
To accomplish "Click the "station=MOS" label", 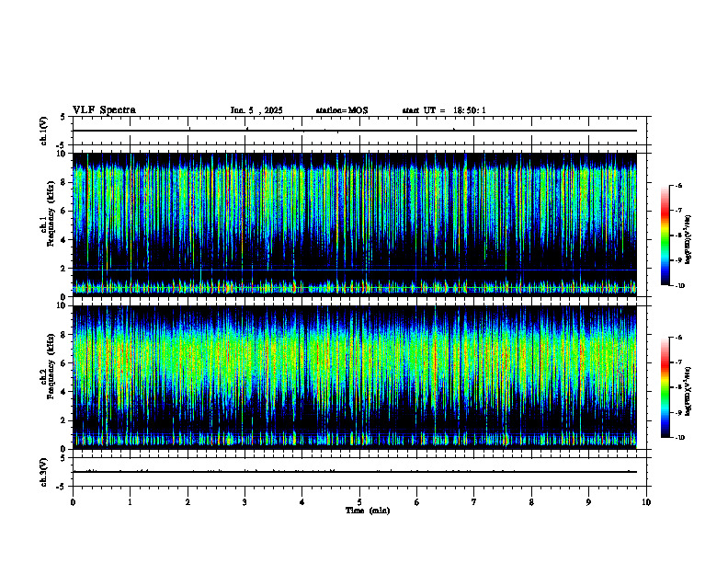I will click(x=342, y=110).
